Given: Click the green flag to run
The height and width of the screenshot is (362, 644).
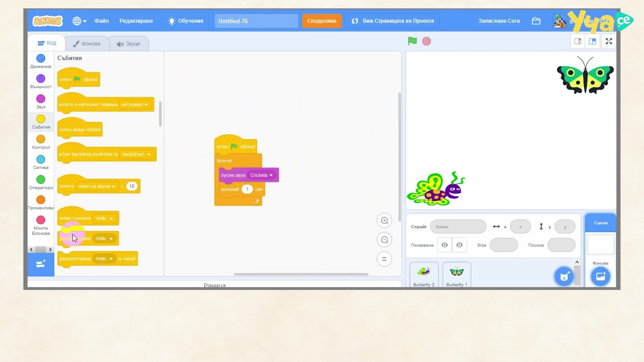Looking at the screenshot, I should (x=412, y=41).
